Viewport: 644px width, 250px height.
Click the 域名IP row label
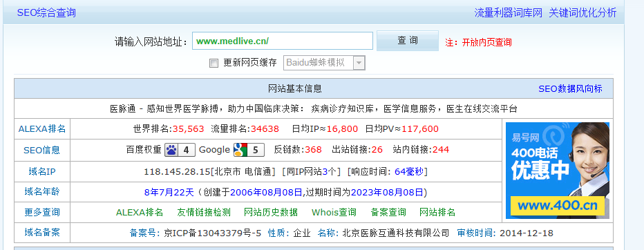42,171
